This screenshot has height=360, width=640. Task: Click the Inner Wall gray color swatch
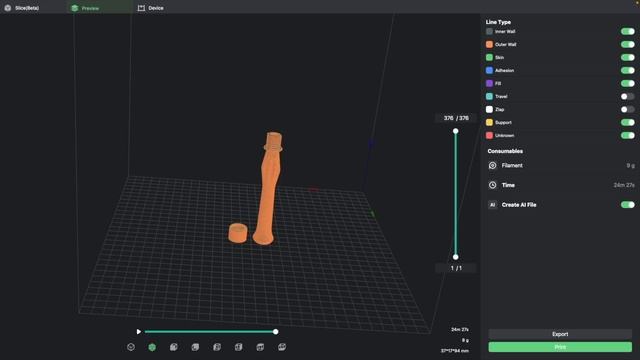tap(489, 31)
